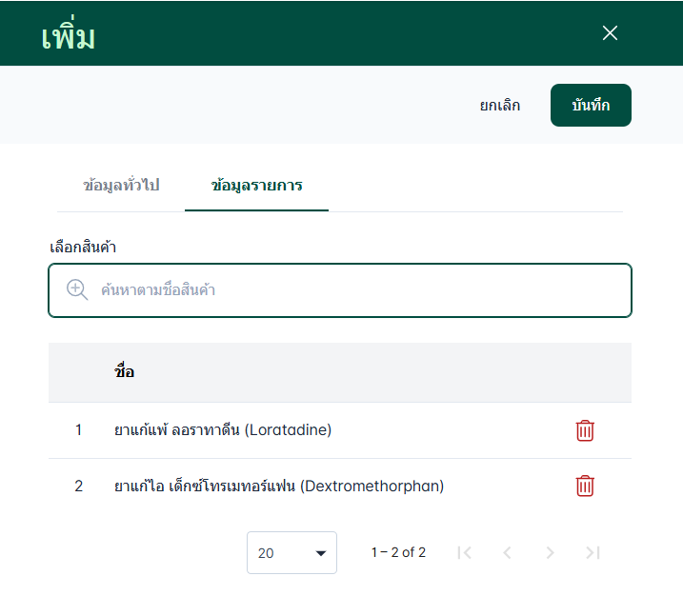Click the ยกเลิก cancel button
Image resolution: width=683 pixels, height=616 pixels.
click(x=500, y=105)
